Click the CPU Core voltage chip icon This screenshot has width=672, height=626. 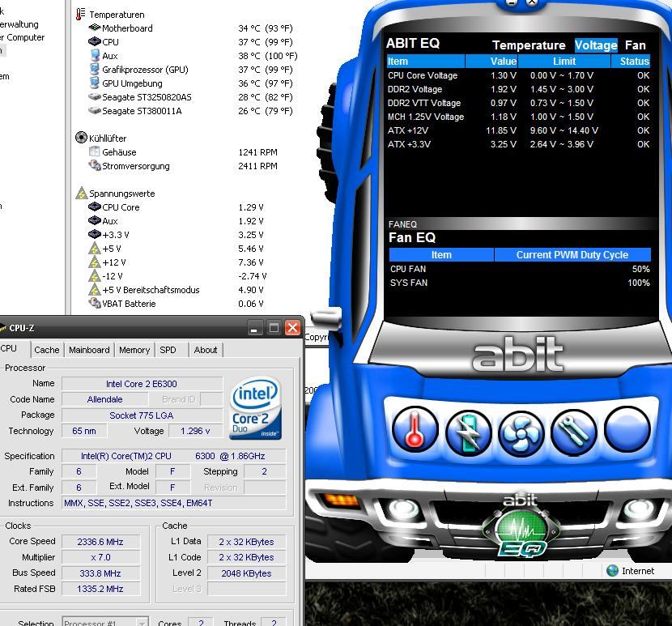click(94, 207)
